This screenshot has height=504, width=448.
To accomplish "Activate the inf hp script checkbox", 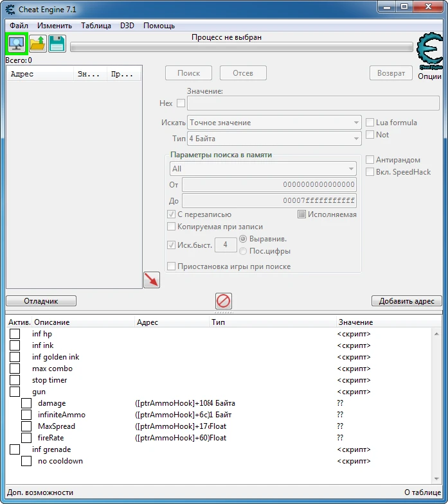I will pos(15,334).
